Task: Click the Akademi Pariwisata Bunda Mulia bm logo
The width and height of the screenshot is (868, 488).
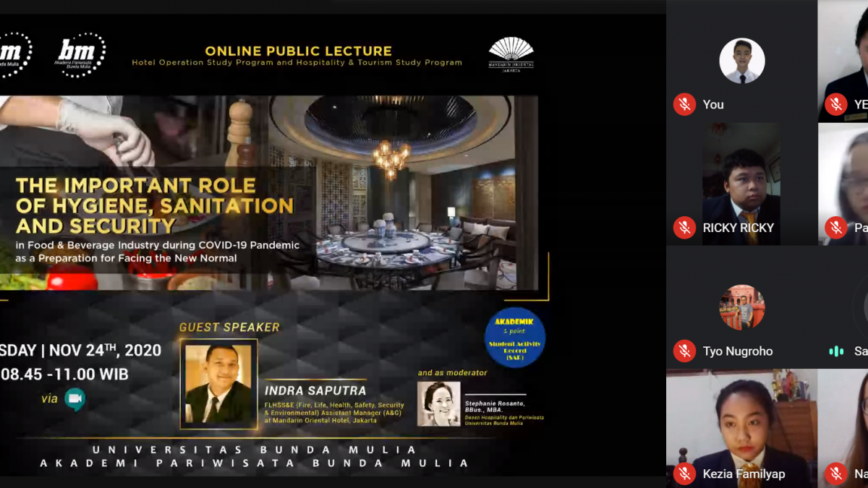Action: point(82,55)
